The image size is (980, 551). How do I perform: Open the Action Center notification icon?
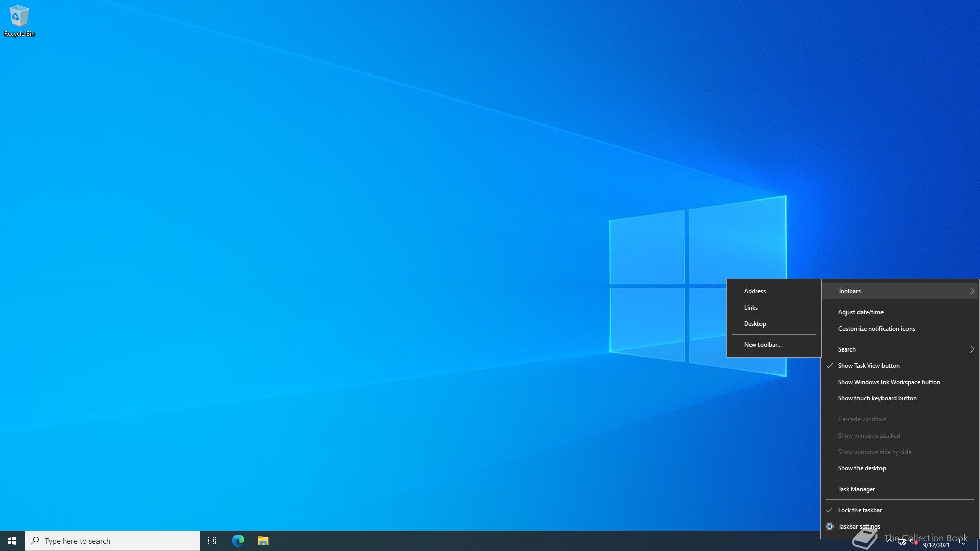963,542
